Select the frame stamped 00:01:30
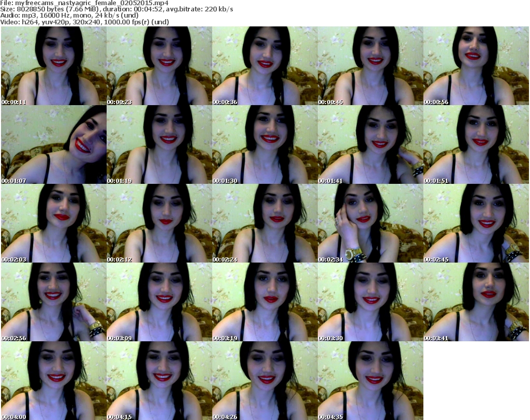530x420 pixels. point(264,144)
